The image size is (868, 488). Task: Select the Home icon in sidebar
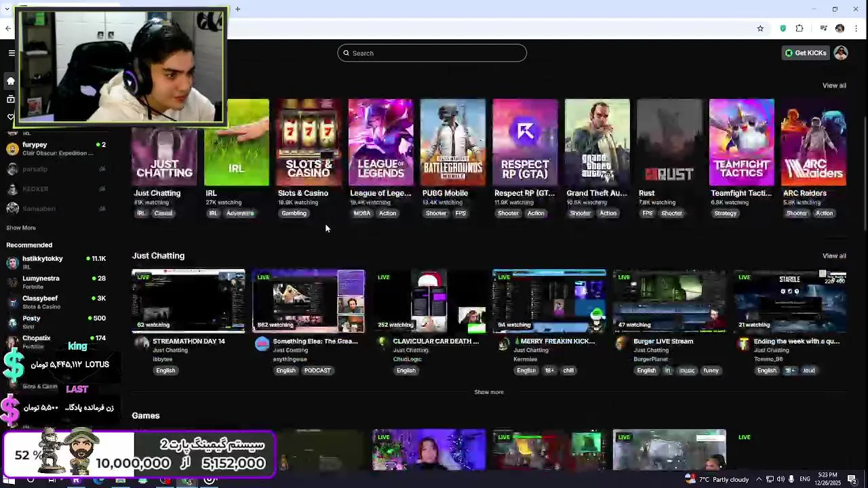click(11, 81)
